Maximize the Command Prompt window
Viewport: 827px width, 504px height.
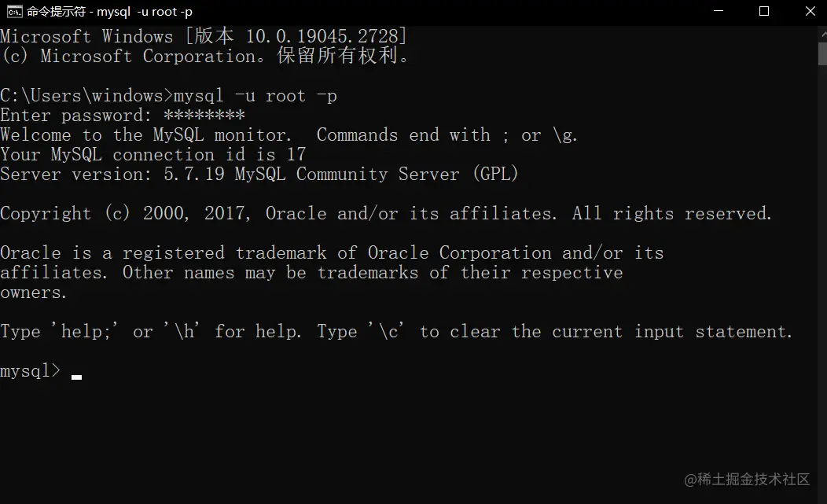[763, 11]
